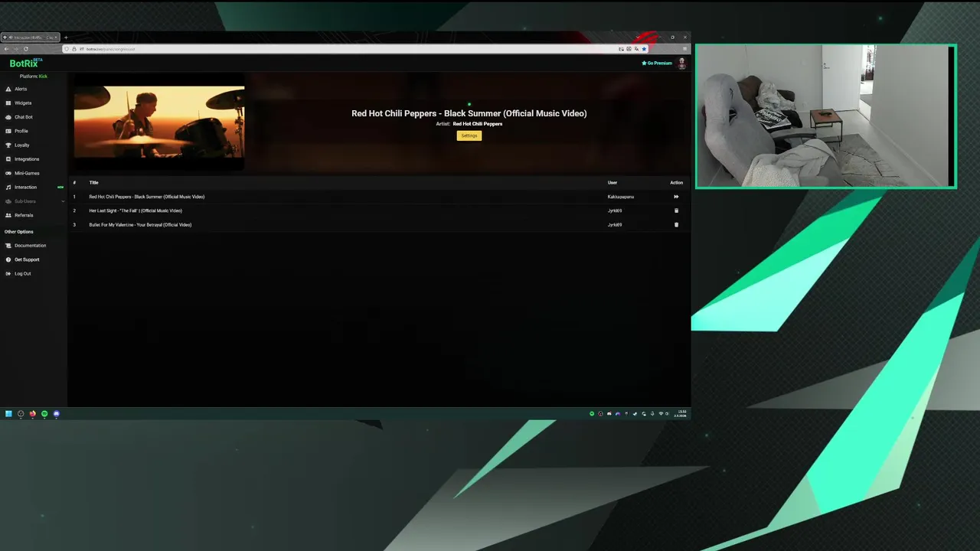Screen dimensions: 980x551
Task: Open a new browser tab
Action: click(66, 37)
